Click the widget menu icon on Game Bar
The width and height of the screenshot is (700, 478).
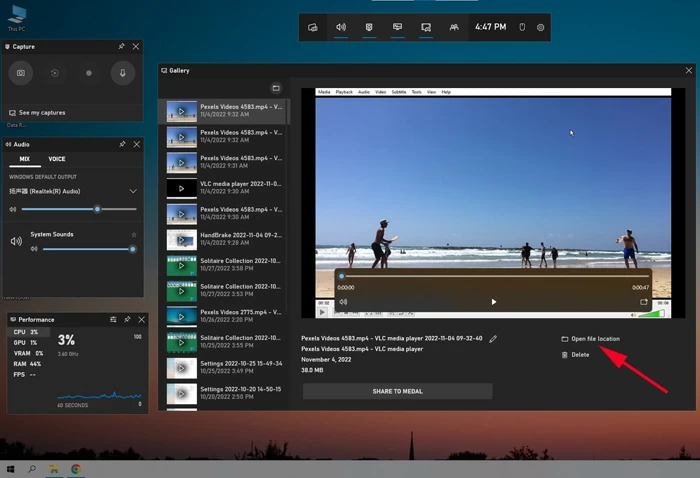pyautogui.click(x=313, y=27)
